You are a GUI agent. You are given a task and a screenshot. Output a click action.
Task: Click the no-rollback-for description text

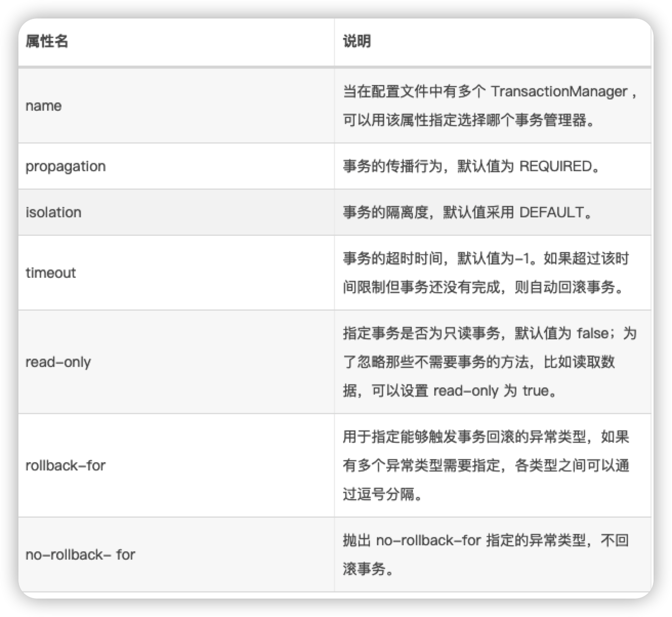click(x=487, y=539)
